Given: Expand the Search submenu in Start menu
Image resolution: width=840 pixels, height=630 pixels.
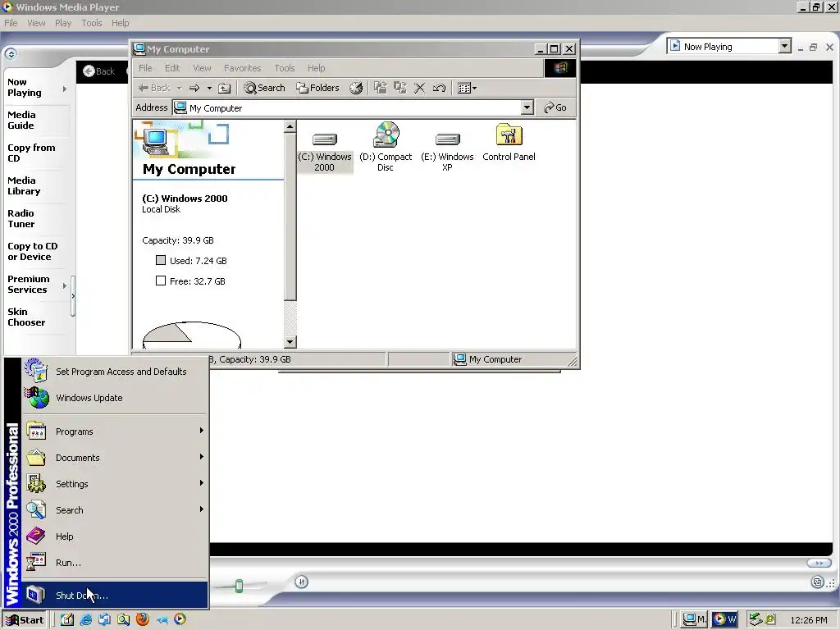Looking at the screenshot, I should (115, 510).
